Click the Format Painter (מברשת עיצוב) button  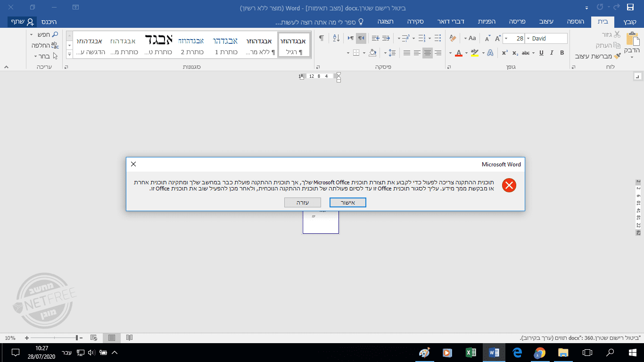click(598, 56)
